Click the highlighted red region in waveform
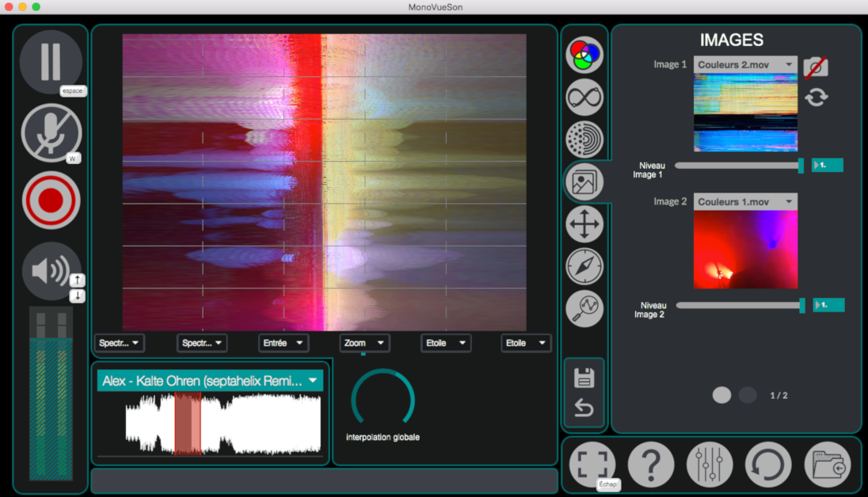Image resolution: width=868 pixels, height=497 pixels. 188,424
